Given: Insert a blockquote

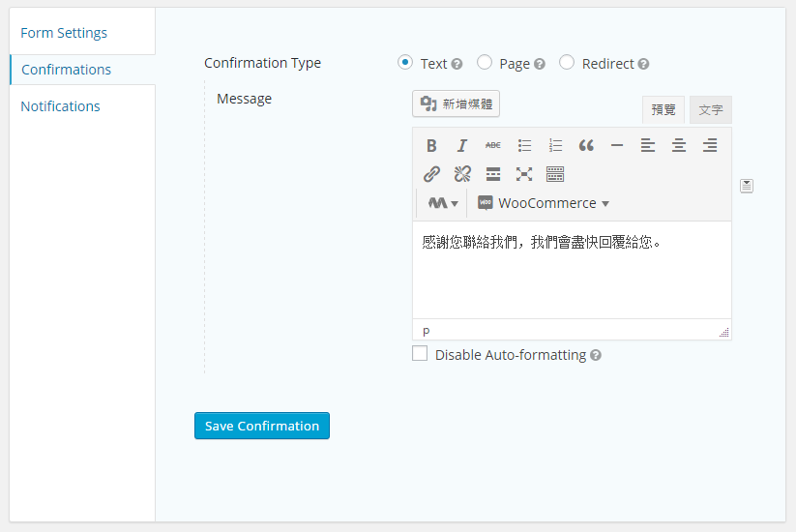Looking at the screenshot, I should 586,146.
